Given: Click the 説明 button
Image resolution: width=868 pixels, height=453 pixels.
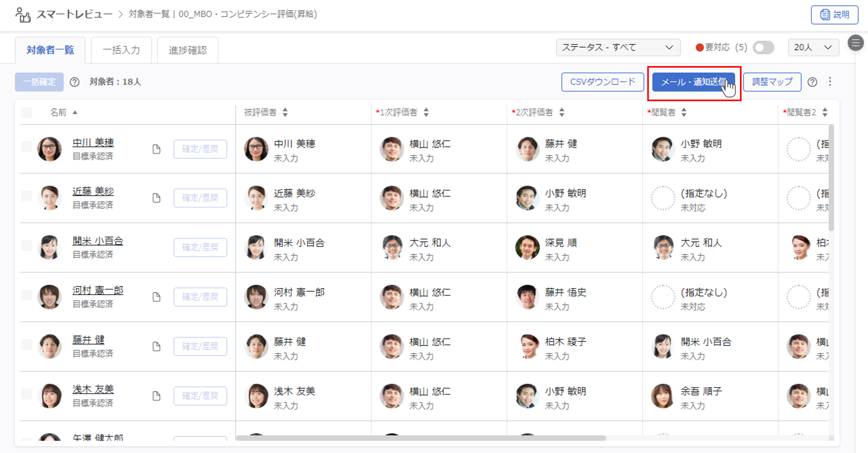Looking at the screenshot, I should (834, 15).
